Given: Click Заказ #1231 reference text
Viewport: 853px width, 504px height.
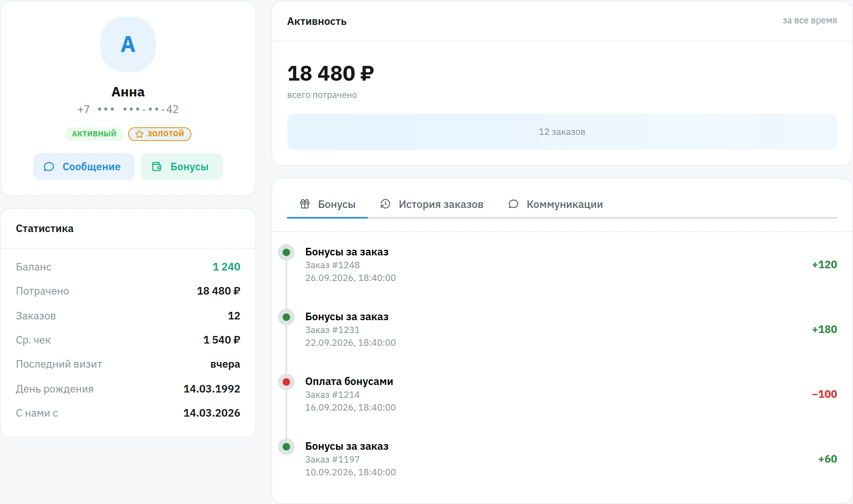Looking at the screenshot, I should coord(332,330).
